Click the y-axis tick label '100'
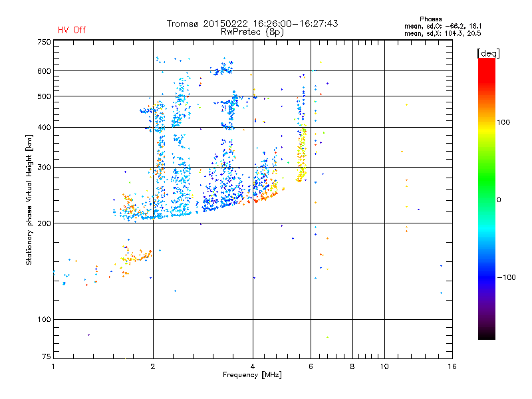 click(44, 320)
